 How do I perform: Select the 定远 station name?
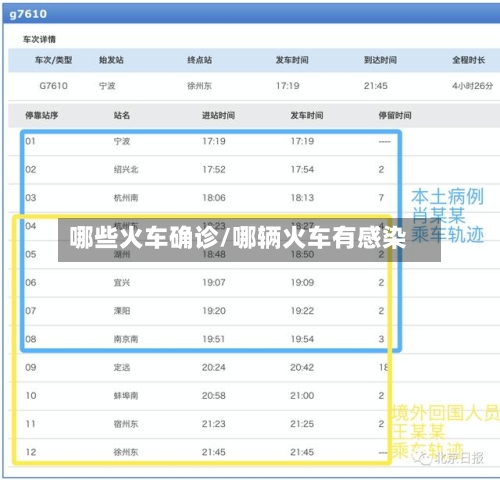tap(122, 367)
